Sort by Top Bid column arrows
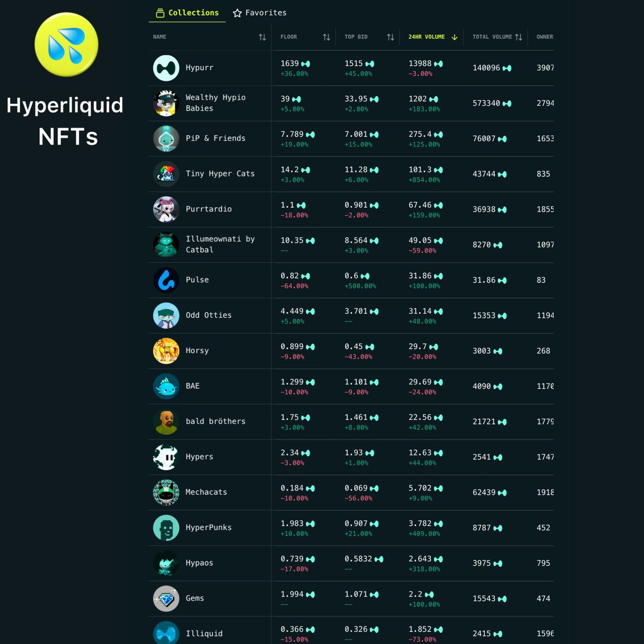This screenshot has height=644, width=644. (391, 37)
